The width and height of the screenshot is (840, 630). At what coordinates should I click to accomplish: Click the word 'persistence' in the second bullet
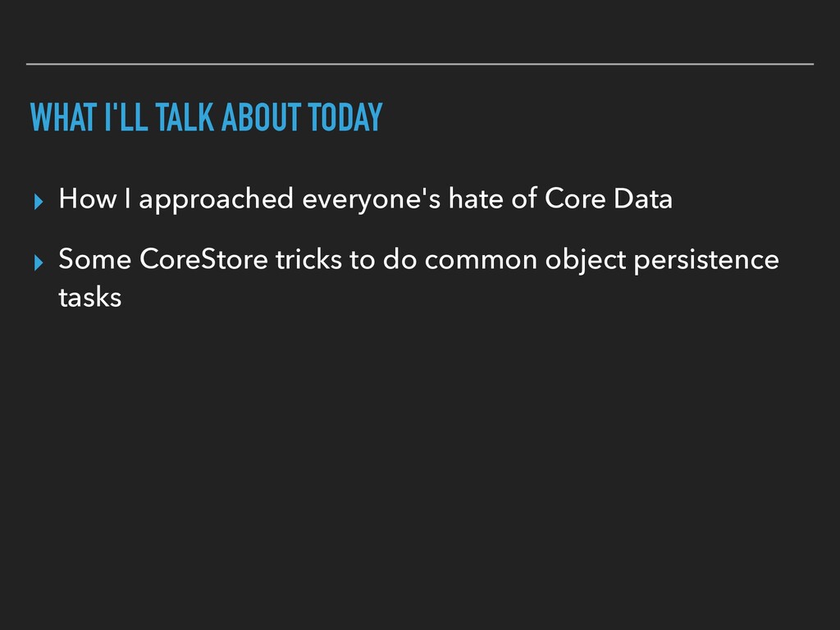706,260
